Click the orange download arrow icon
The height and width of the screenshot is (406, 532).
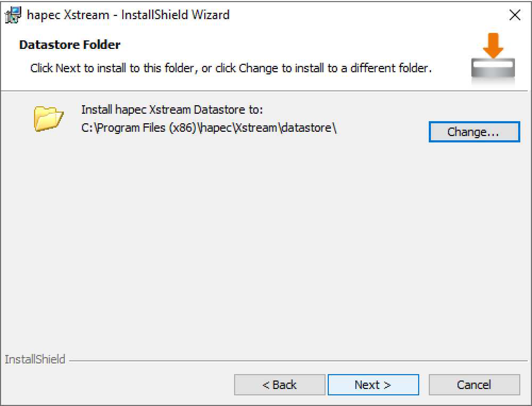coord(494,46)
